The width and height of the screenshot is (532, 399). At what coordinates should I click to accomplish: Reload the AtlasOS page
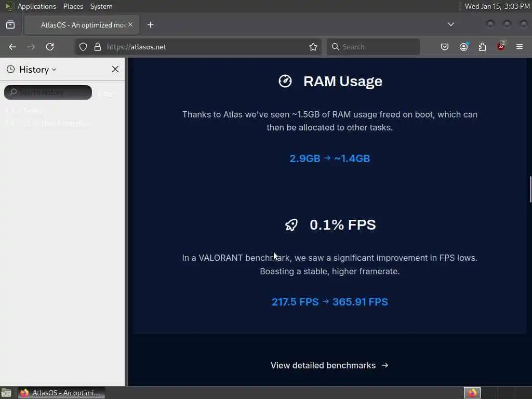(x=50, y=47)
